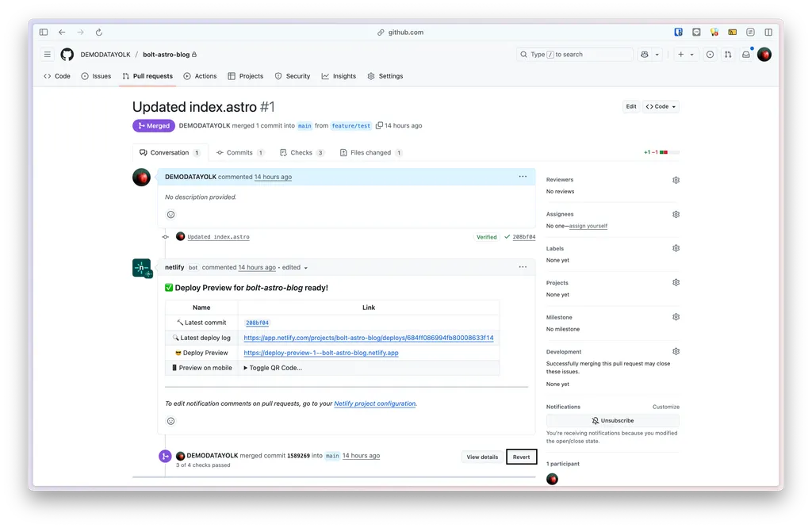
Task: Click the Unsubscribe button
Action: coord(613,421)
